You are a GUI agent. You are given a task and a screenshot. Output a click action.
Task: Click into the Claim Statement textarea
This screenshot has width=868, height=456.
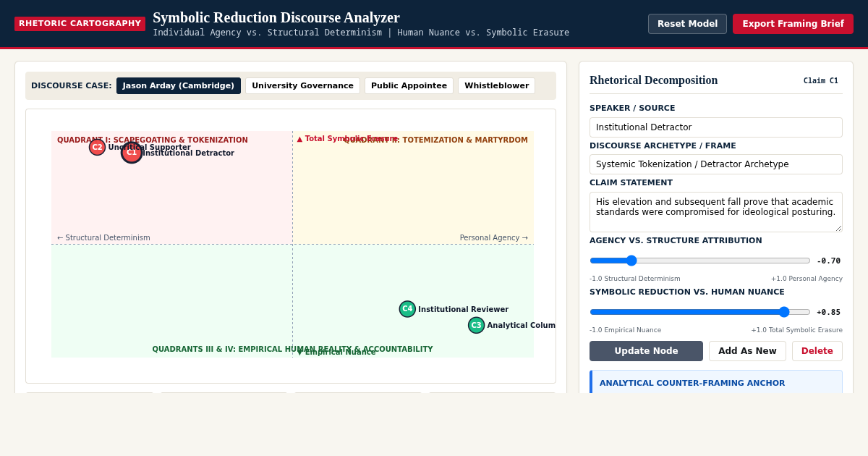pos(716,212)
